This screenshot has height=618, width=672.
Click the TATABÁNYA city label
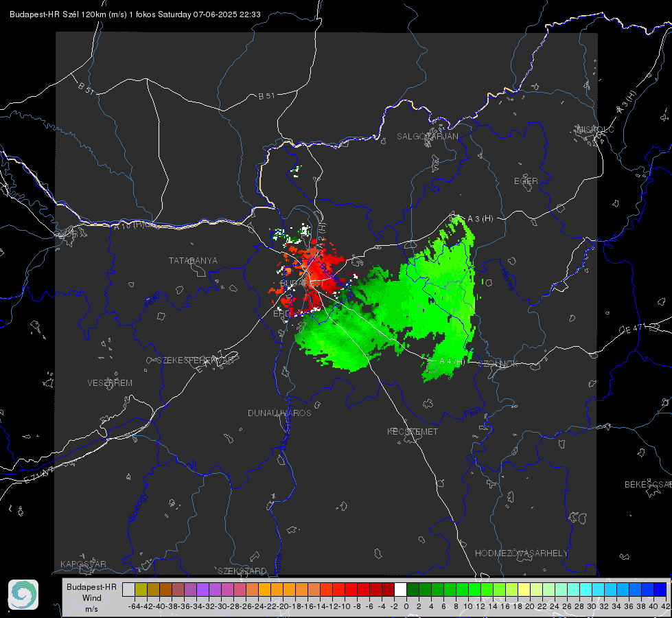click(193, 260)
